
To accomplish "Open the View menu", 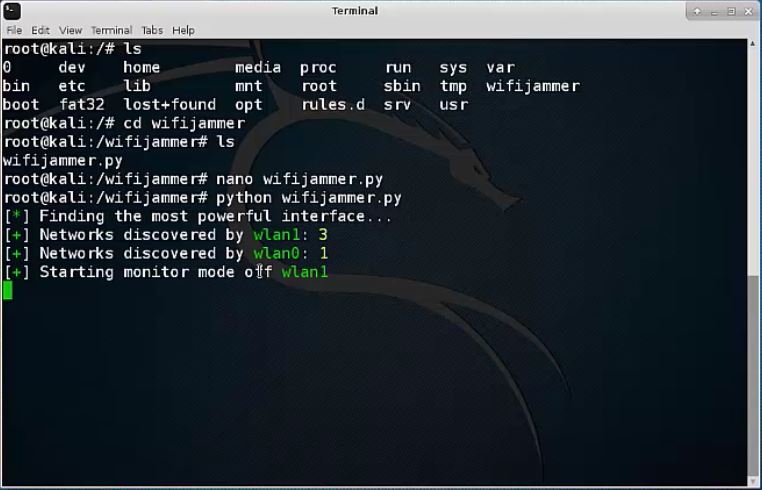I will 70,30.
